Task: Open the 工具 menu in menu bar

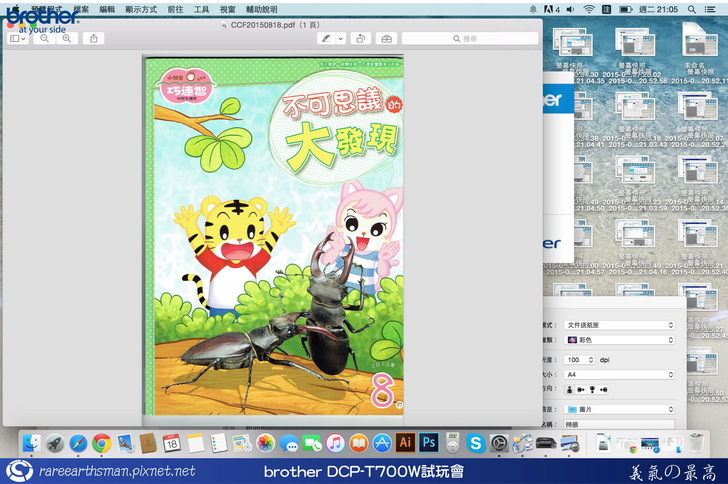Action: (201, 9)
